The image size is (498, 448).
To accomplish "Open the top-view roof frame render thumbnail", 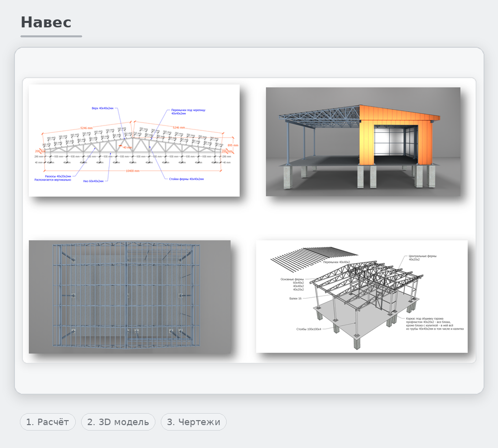I will point(129,297).
